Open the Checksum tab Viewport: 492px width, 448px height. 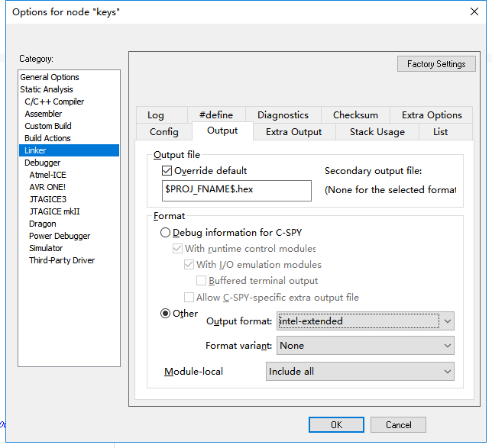click(355, 115)
